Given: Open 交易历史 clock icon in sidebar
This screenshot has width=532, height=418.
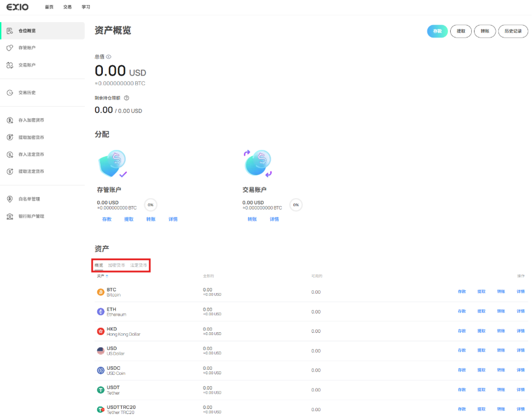Looking at the screenshot, I should coord(10,93).
